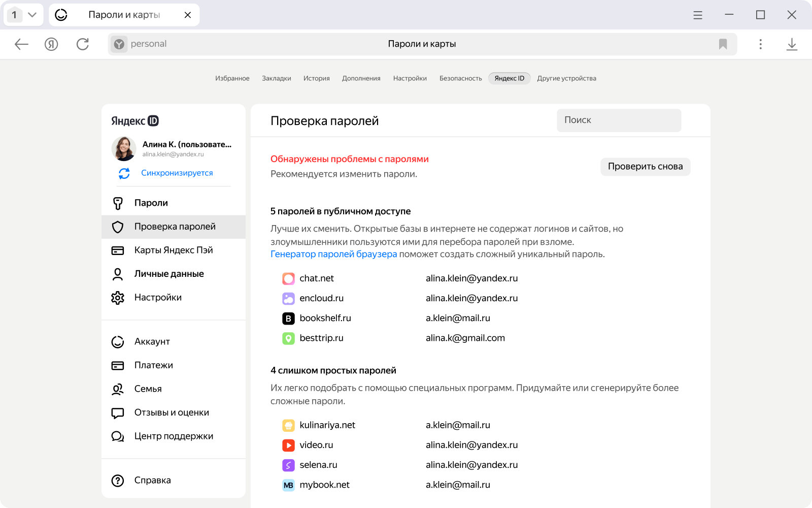Click the sync arrows icon
The width and height of the screenshot is (812, 508).
pos(124,173)
